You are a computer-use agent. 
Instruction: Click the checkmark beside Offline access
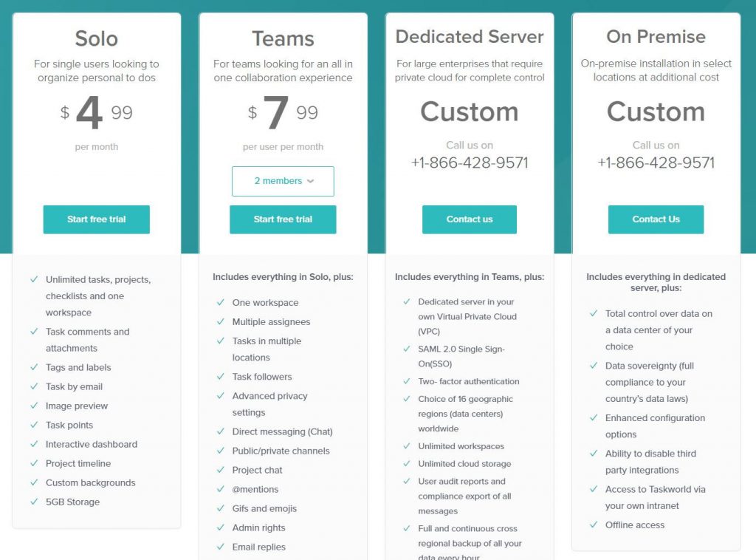(594, 525)
